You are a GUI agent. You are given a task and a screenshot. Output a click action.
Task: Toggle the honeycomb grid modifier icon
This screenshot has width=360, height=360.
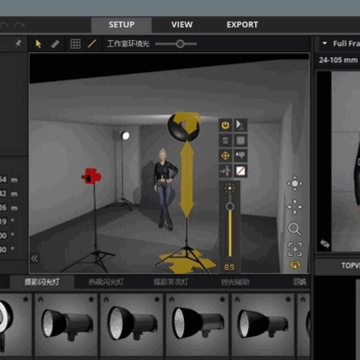tap(241, 140)
